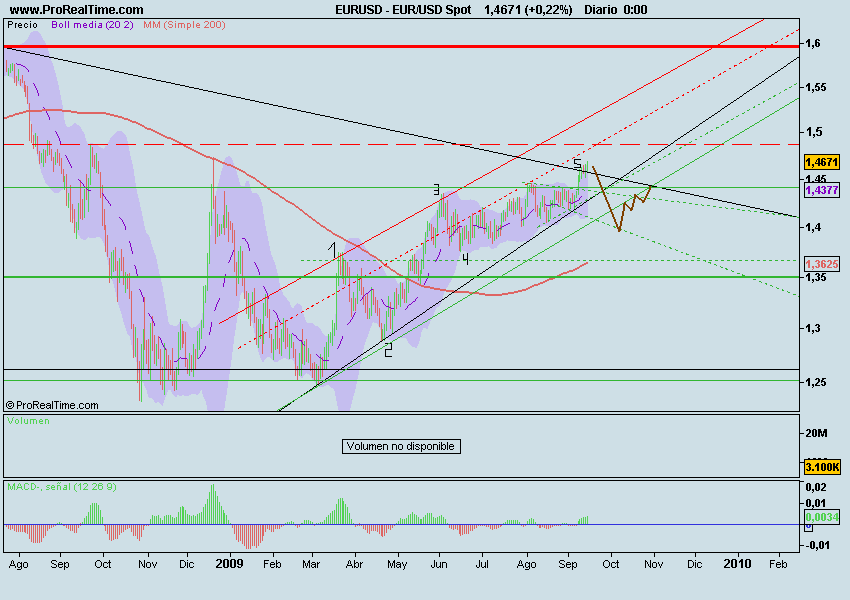Image resolution: width=850 pixels, height=600 pixels.
Task: Click the 1,35 price axis label
Action: 816,277
